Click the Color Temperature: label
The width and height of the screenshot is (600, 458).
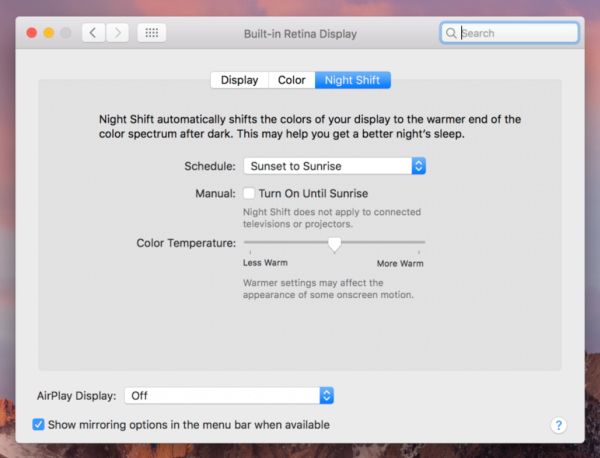point(186,243)
